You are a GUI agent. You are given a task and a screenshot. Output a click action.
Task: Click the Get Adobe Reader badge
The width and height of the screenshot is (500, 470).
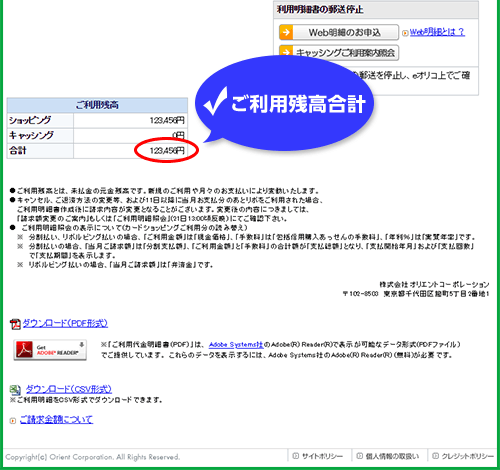coord(50,350)
